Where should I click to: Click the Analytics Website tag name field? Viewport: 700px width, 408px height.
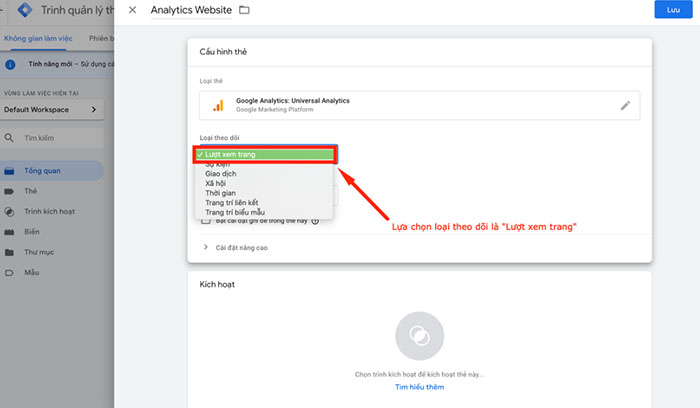point(191,10)
